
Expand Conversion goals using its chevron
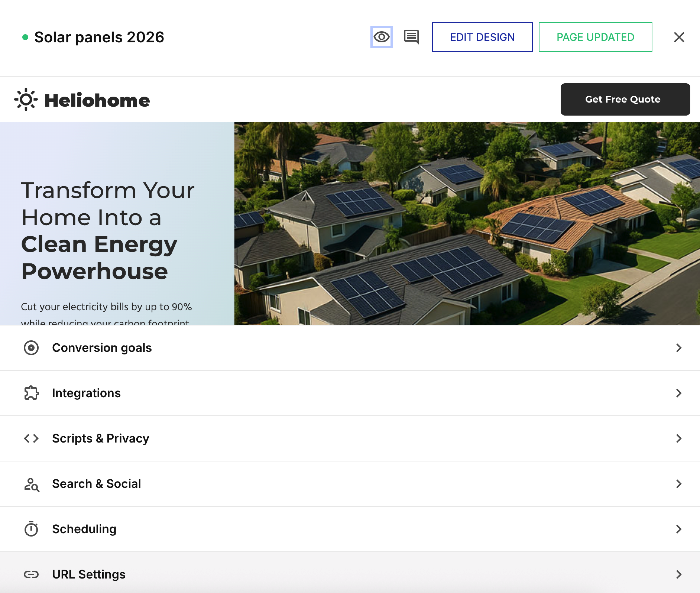click(678, 348)
